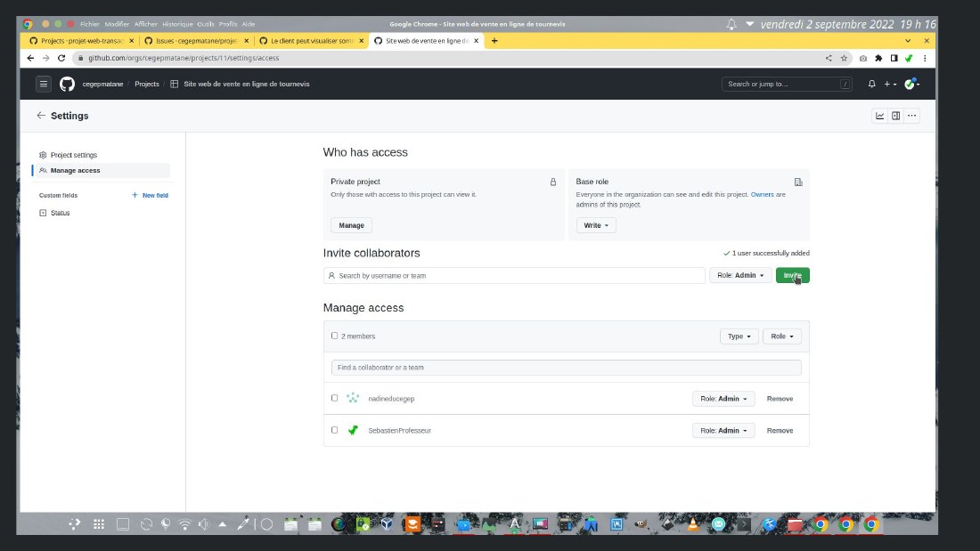This screenshot has width=980, height=551.
Task: Change role for nadineducegep
Action: coord(723,399)
